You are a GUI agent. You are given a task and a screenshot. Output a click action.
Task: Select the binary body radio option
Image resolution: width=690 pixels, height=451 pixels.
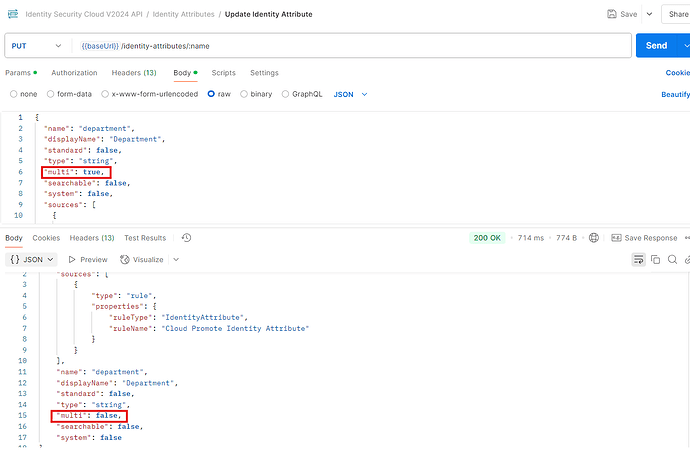pos(244,94)
